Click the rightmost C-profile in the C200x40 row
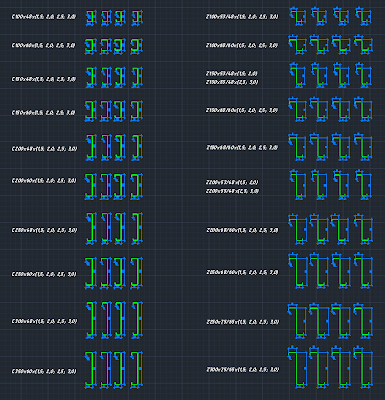Image resolution: width=385 pixels, height=400 pixels. (x=137, y=148)
